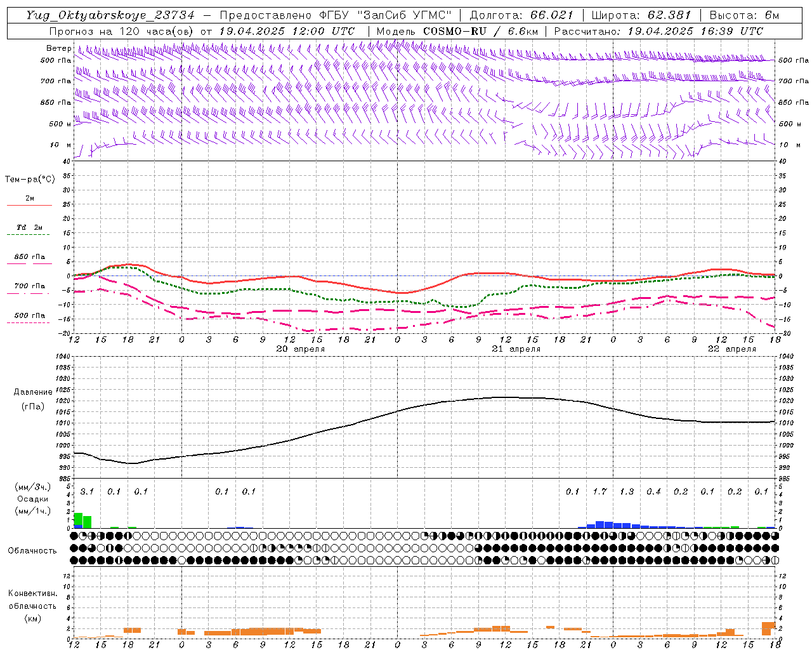The height and width of the screenshot is (650, 812).
Task: Select the (мм/3ч.) unit label
Action: pos(33,487)
